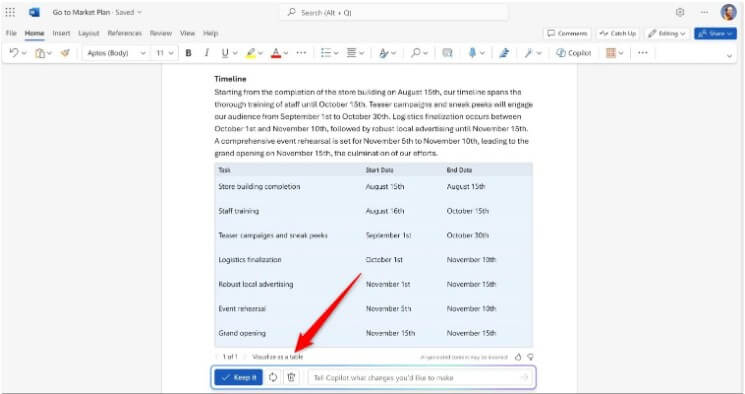Regenerate the Copilot response
Viewport: 745px width, 394px height.
coord(273,377)
